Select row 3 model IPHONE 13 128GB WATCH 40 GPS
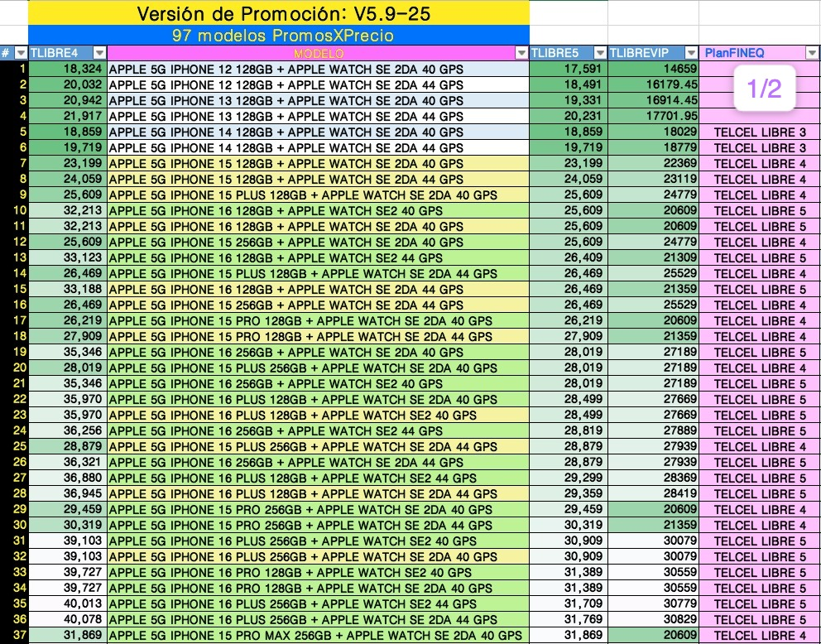 point(319,100)
